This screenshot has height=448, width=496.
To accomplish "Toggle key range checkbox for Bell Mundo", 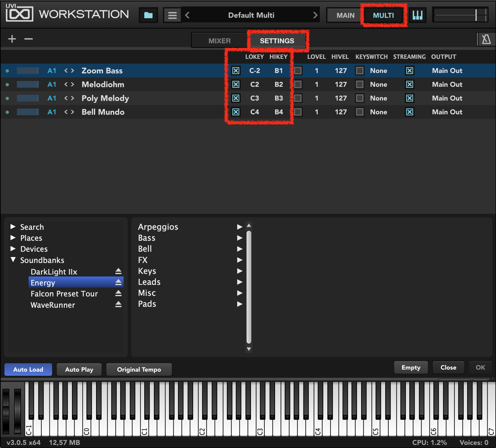I will pyautogui.click(x=236, y=112).
